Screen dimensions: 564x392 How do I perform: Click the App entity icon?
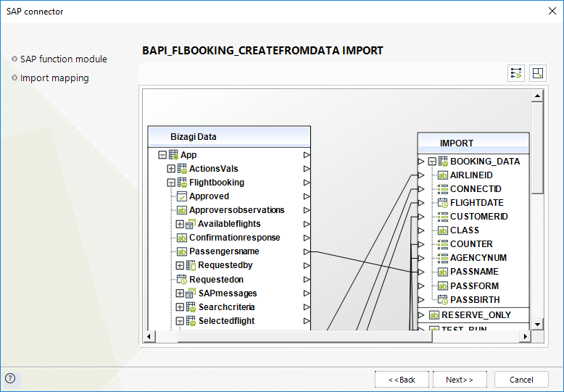click(173, 155)
